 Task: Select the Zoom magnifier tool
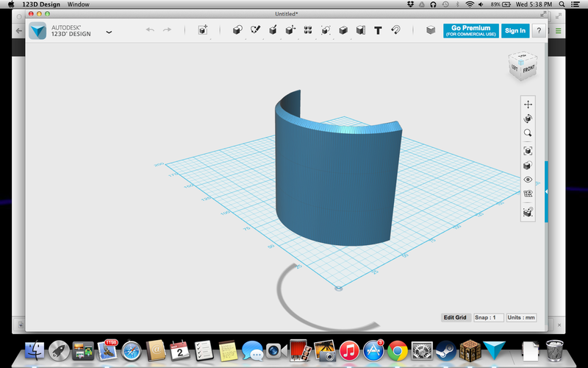[528, 133]
